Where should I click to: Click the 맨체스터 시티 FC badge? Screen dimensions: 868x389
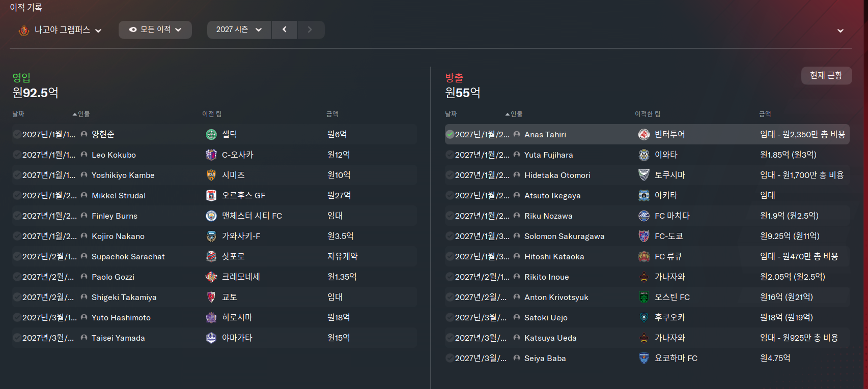(x=211, y=216)
